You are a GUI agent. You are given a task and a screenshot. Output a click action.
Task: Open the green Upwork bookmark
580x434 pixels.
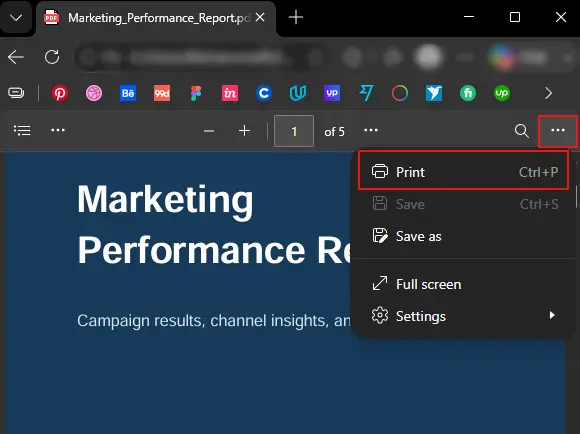[502, 93]
